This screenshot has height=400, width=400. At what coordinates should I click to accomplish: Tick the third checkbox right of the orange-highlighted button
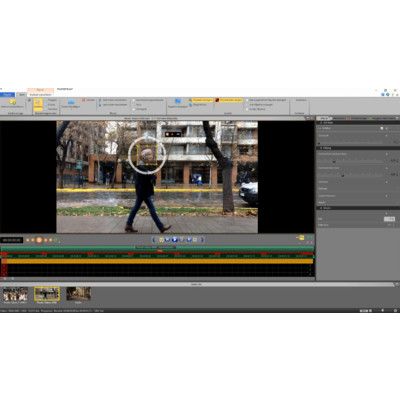(247, 109)
